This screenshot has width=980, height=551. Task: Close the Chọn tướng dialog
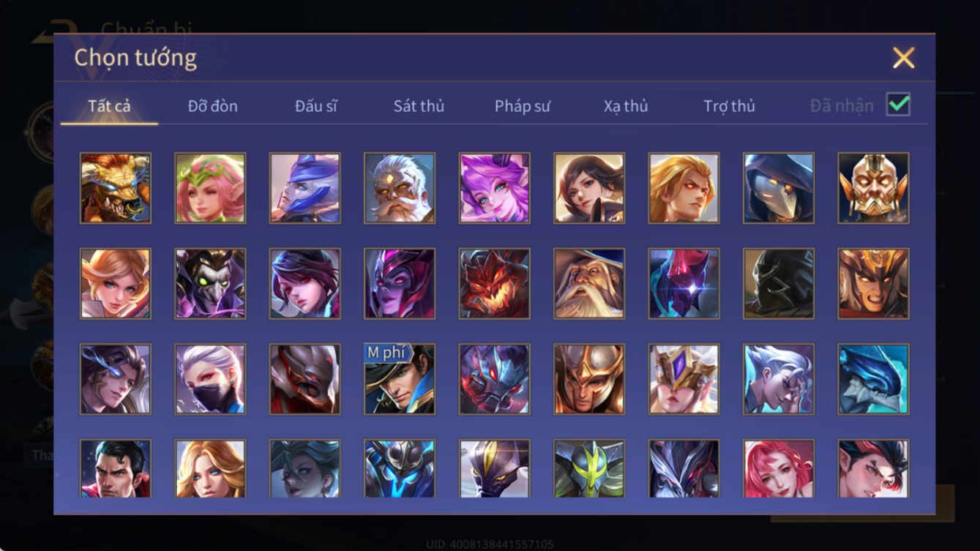pos(903,58)
